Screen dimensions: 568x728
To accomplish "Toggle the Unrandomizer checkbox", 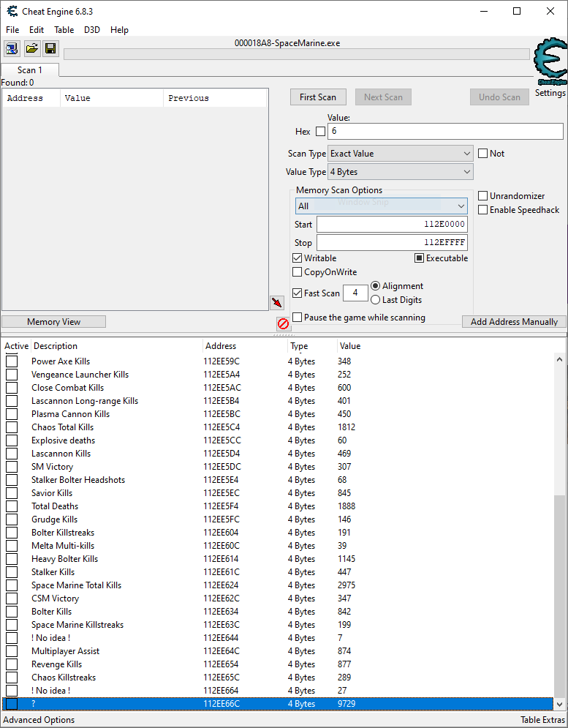I will (x=482, y=196).
